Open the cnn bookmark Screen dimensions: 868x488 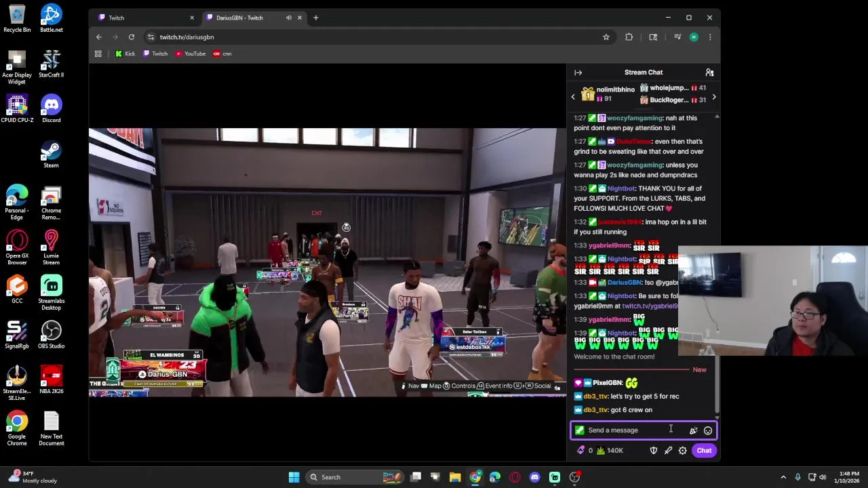pos(222,54)
